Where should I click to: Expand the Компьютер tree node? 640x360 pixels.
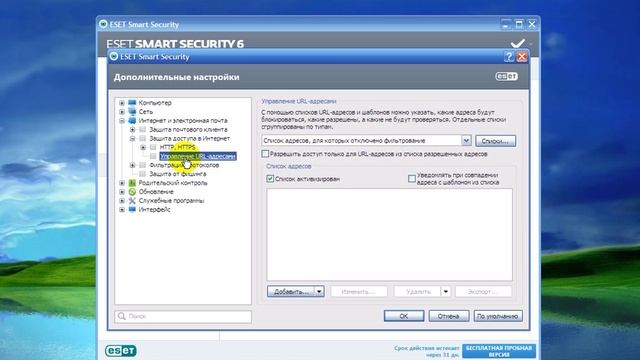[122, 102]
